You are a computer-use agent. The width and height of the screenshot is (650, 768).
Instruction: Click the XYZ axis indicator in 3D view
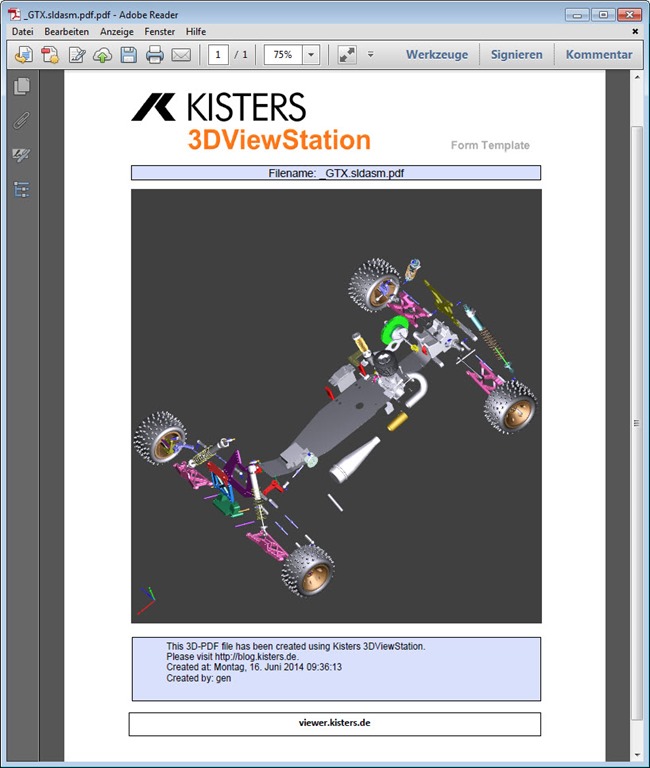point(146,600)
